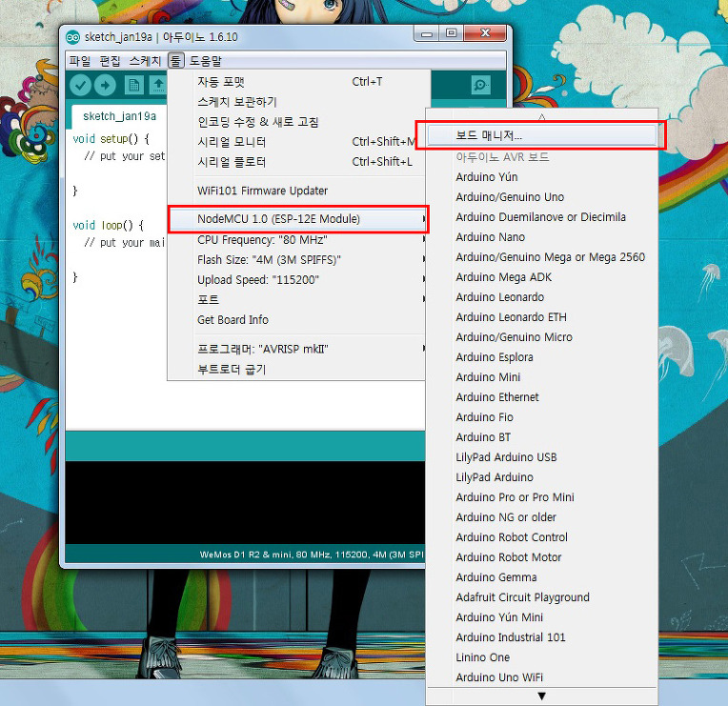This screenshot has height=706, width=728.
Task: Select Arduino Yún board
Action: click(541, 177)
